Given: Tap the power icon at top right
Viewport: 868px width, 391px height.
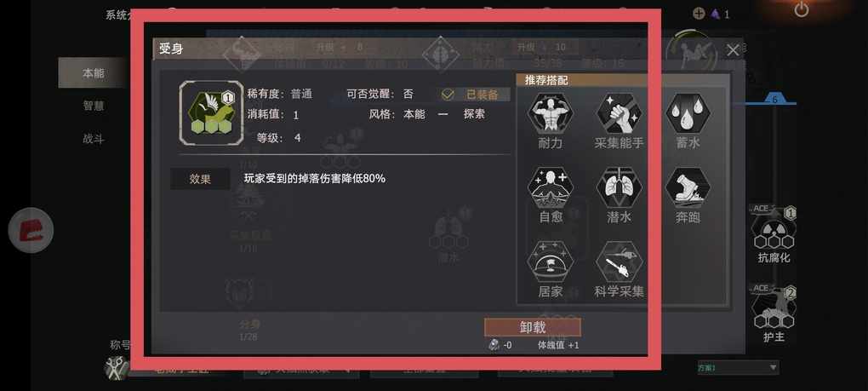Looking at the screenshot, I should click(801, 9).
